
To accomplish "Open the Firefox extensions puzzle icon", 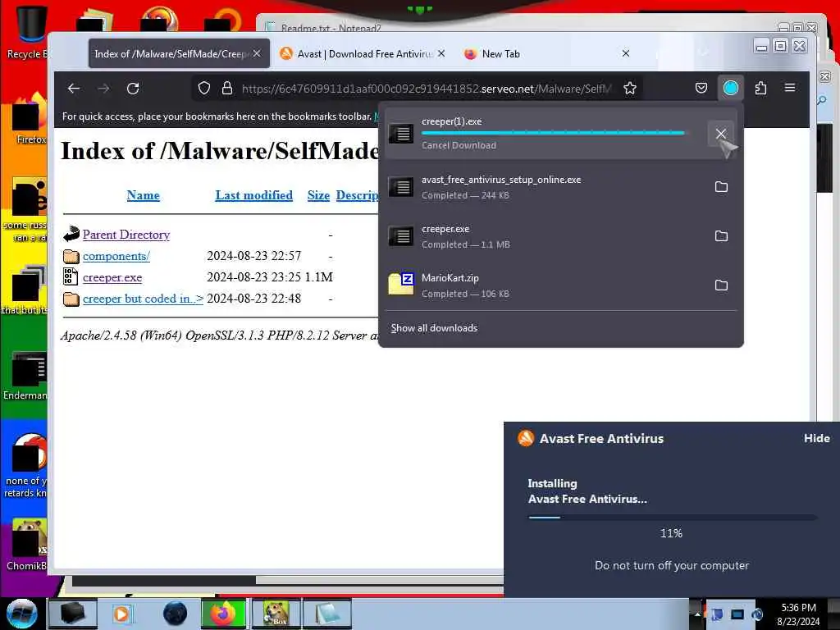I will click(x=760, y=88).
